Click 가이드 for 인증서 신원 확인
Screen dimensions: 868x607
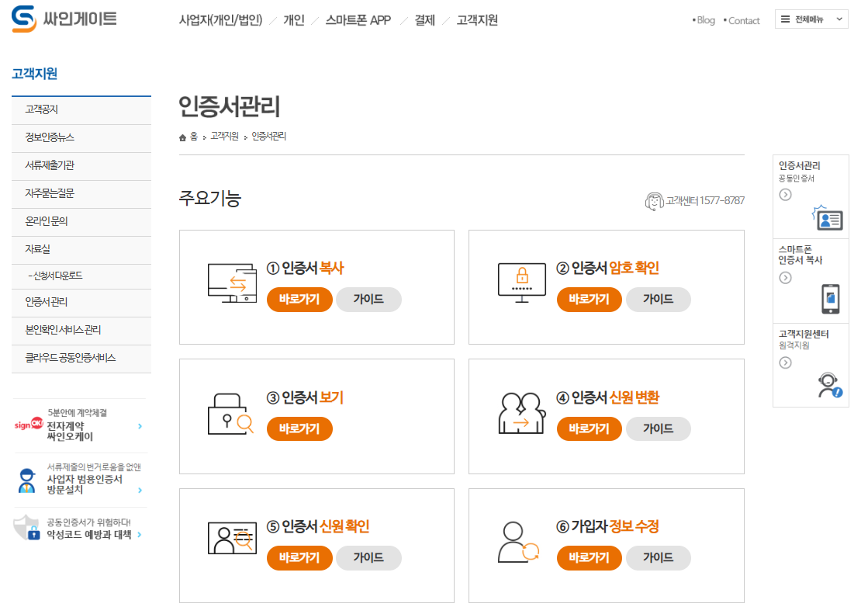click(368, 557)
